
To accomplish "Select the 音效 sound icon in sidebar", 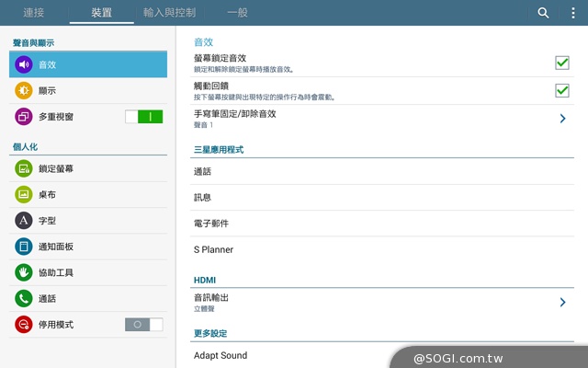I will tap(24, 64).
